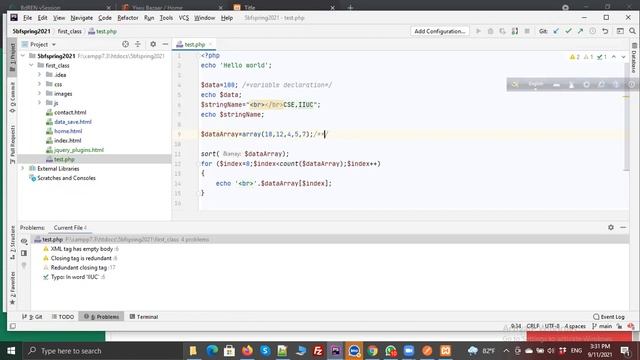Select Scratches and Consoles node
The image size is (640, 360).
[x=66, y=178]
